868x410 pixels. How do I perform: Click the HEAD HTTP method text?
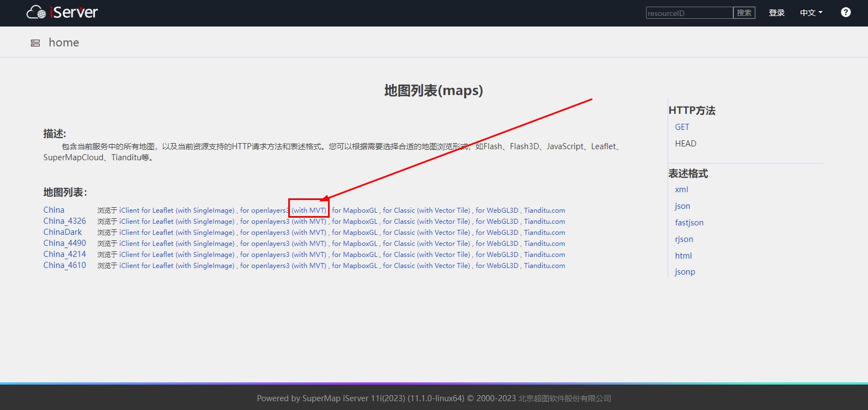click(x=685, y=144)
